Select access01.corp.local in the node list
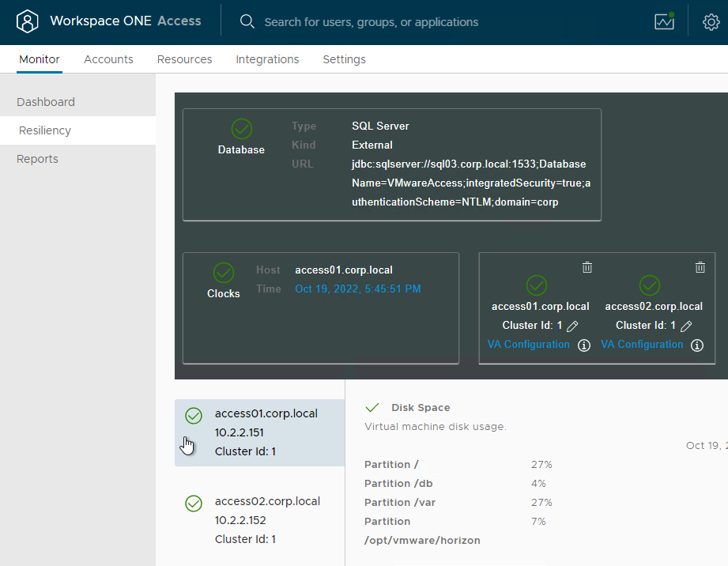Screen dimensions: 728x566 point(259,432)
